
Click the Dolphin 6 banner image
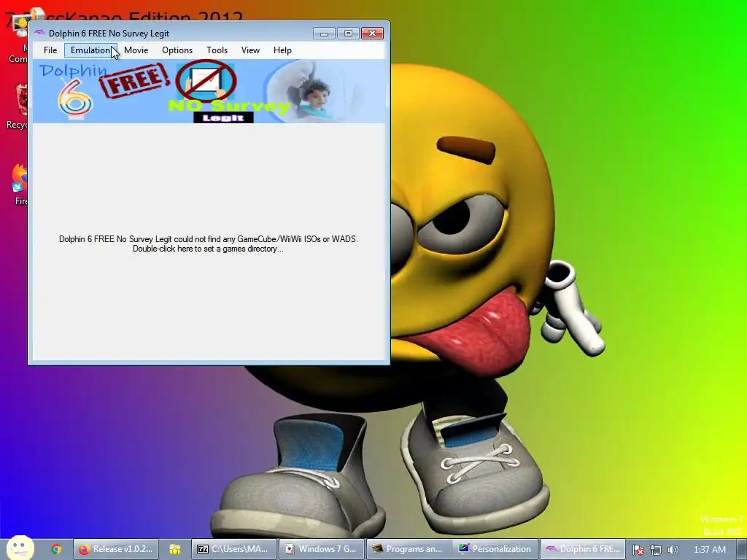(209, 91)
